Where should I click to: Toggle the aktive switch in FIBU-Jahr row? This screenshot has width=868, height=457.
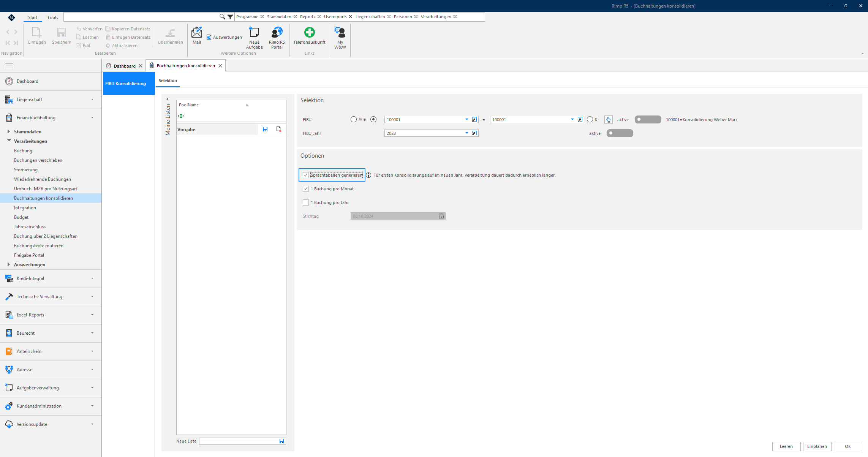620,133
